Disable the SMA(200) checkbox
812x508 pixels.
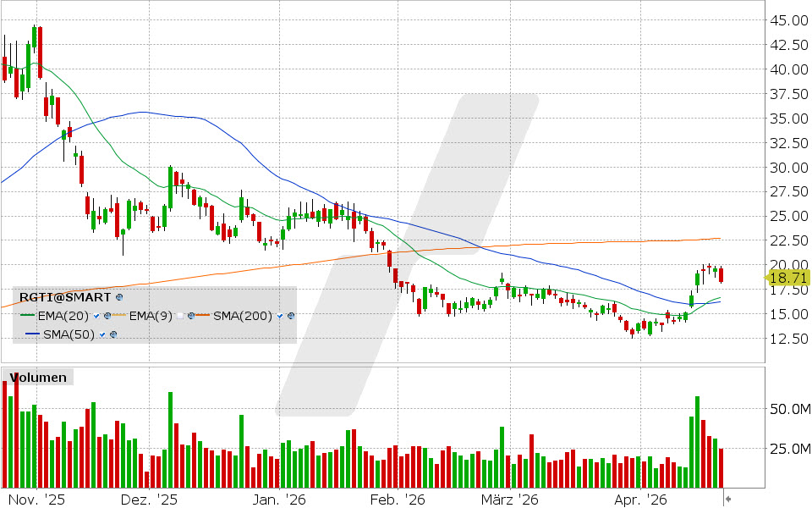point(279,317)
